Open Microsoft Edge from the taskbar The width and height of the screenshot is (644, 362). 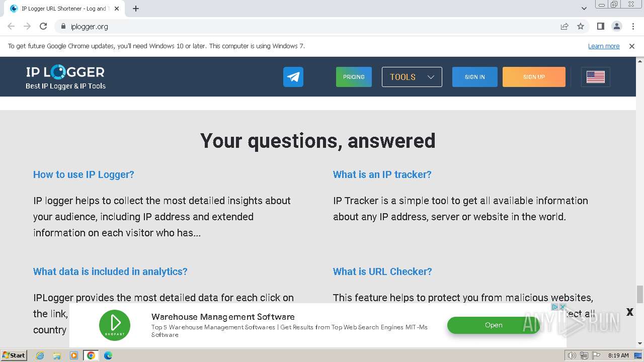pos(108,355)
